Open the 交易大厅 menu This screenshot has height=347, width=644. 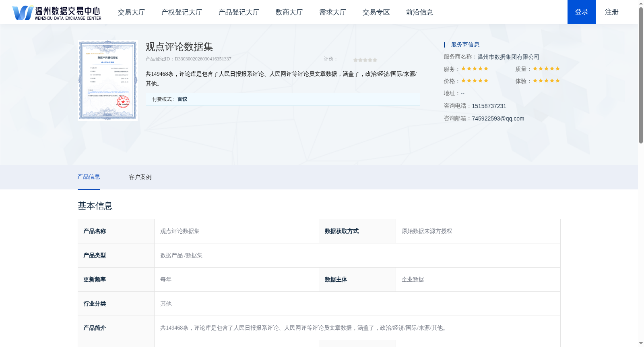[131, 12]
